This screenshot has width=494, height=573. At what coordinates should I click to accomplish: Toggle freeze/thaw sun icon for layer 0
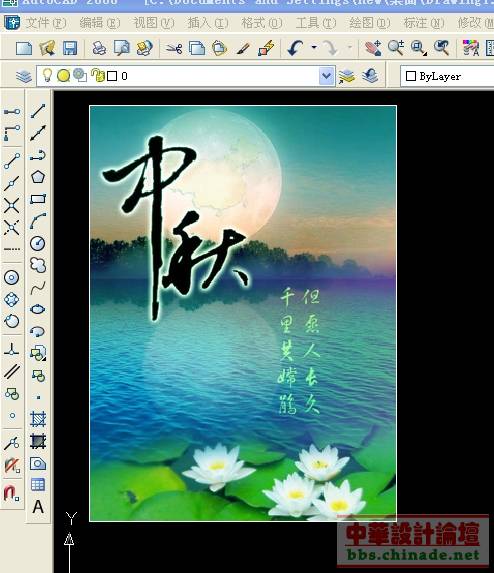(63, 76)
